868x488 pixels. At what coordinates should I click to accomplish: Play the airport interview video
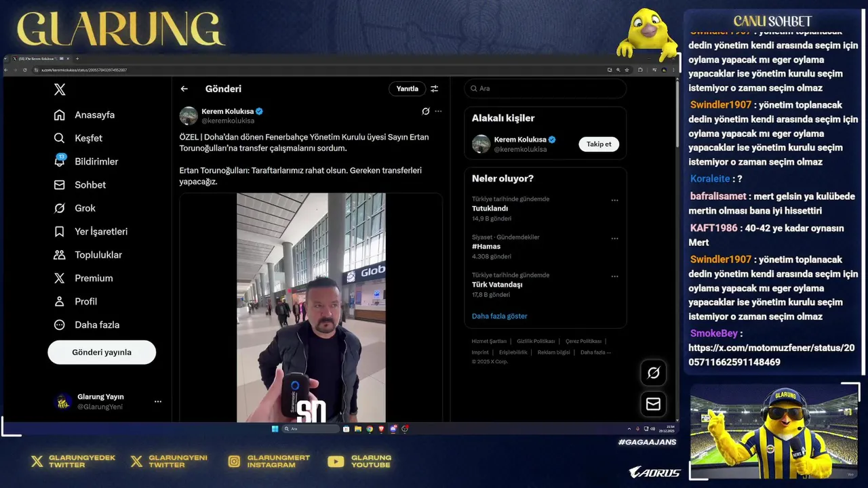(311, 308)
